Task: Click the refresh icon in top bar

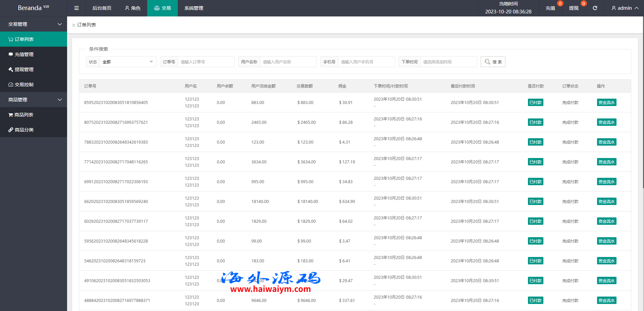Action: [595, 8]
